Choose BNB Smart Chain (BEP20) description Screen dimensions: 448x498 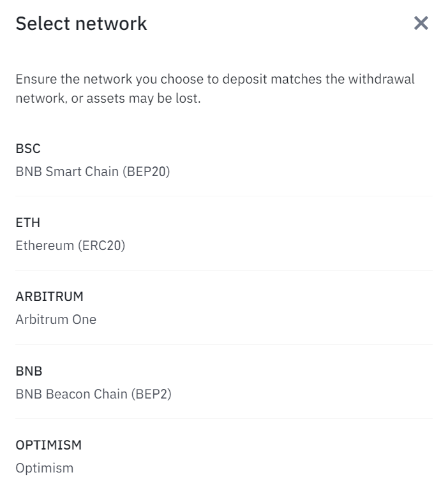[x=93, y=172]
